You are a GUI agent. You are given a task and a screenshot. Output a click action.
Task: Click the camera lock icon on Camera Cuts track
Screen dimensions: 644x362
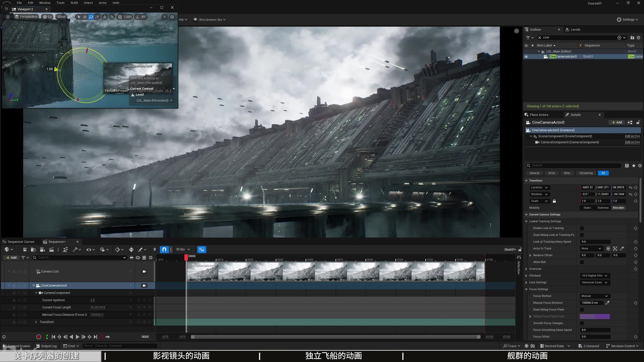144,271
